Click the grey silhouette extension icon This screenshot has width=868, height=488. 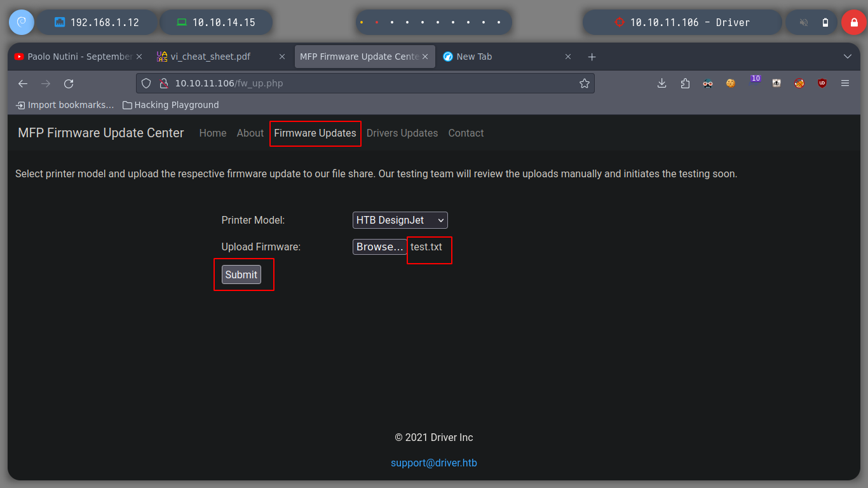coord(776,83)
